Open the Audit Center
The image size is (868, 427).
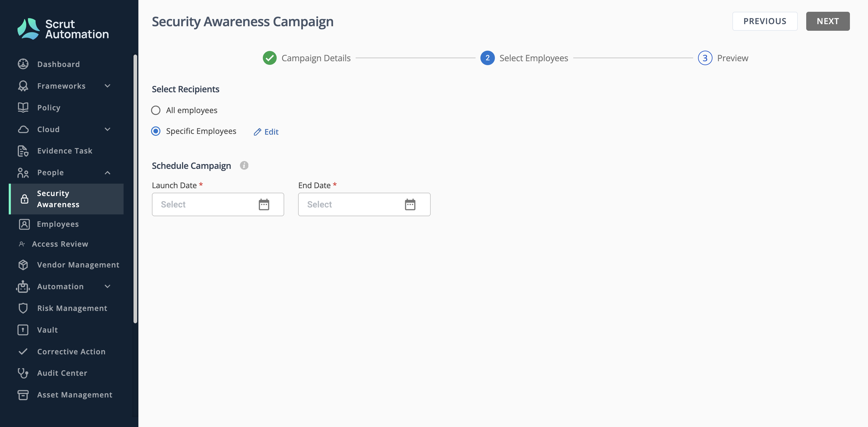click(x=62, y=373)
